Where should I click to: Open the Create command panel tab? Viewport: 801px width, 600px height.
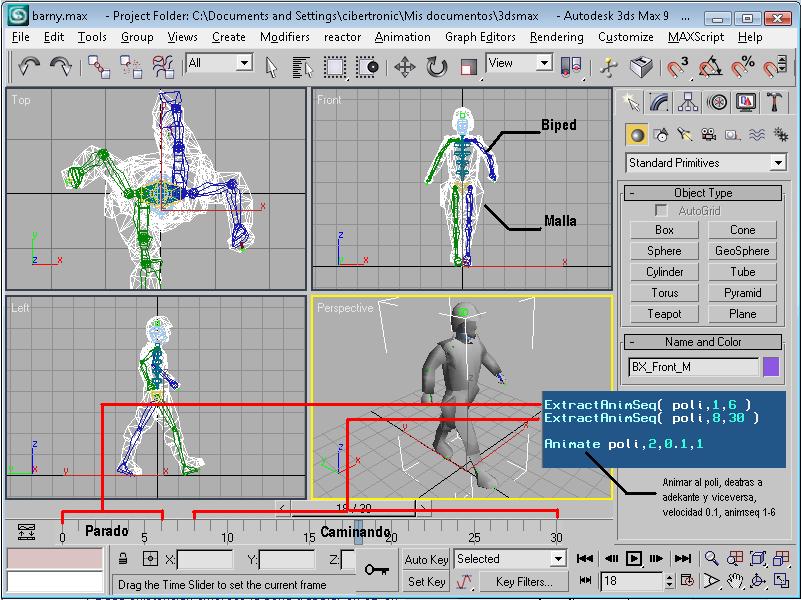click(631, 103)
